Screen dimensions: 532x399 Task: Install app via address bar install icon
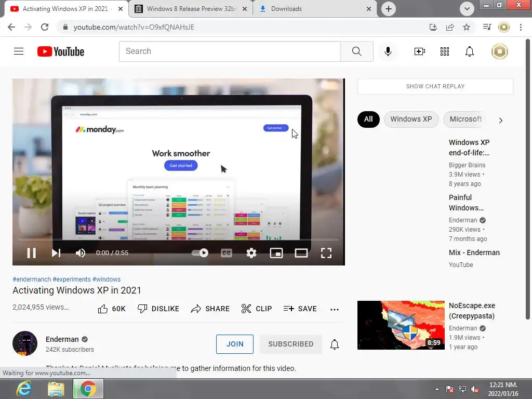(x=433, y=27)
